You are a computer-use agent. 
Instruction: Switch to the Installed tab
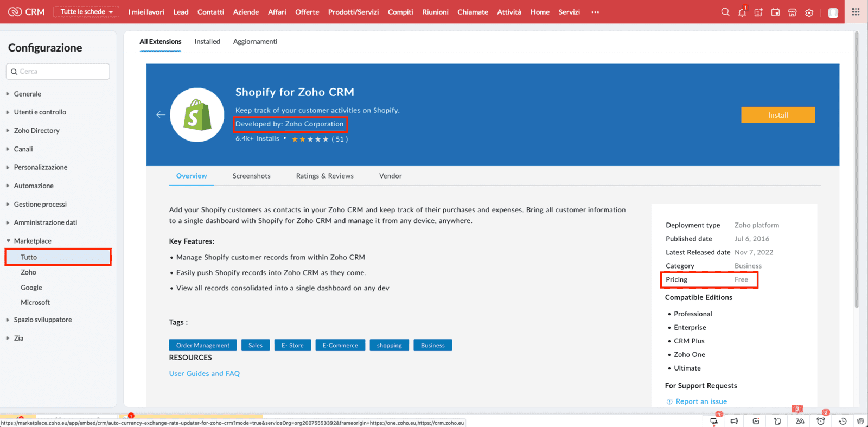[x=207, y=42]
